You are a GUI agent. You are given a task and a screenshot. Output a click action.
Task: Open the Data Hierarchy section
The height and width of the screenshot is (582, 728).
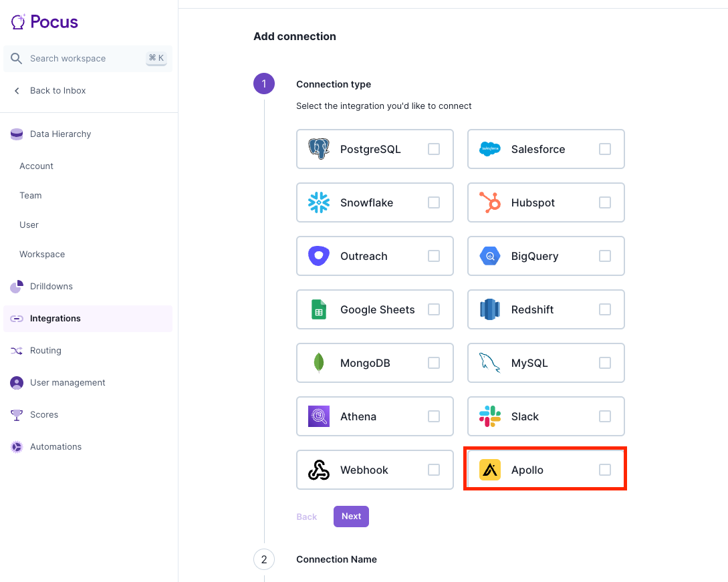(x=88, y=134)
